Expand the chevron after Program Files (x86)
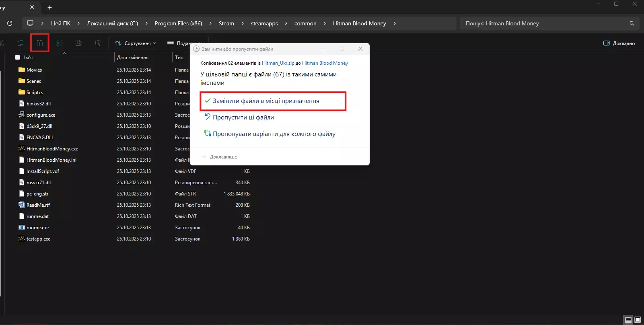The image size is (644, 325). click(210, 23)
